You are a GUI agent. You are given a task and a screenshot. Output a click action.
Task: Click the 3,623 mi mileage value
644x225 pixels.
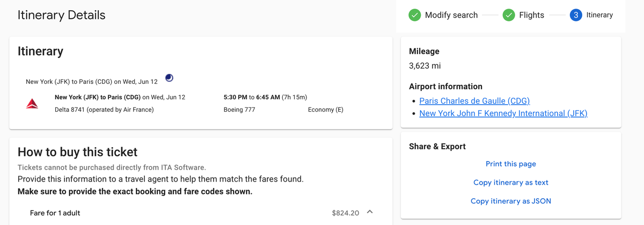tap(425, 66)
